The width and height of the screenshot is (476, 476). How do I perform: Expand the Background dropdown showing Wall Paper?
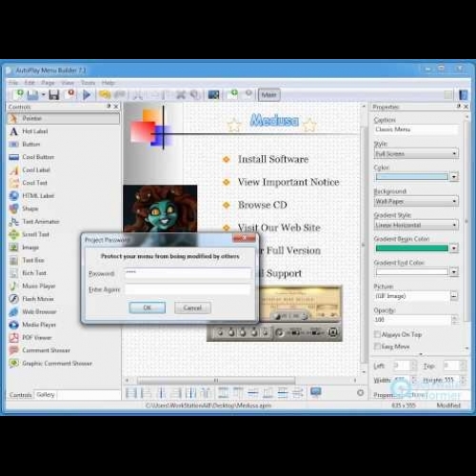tap(416, 201)
